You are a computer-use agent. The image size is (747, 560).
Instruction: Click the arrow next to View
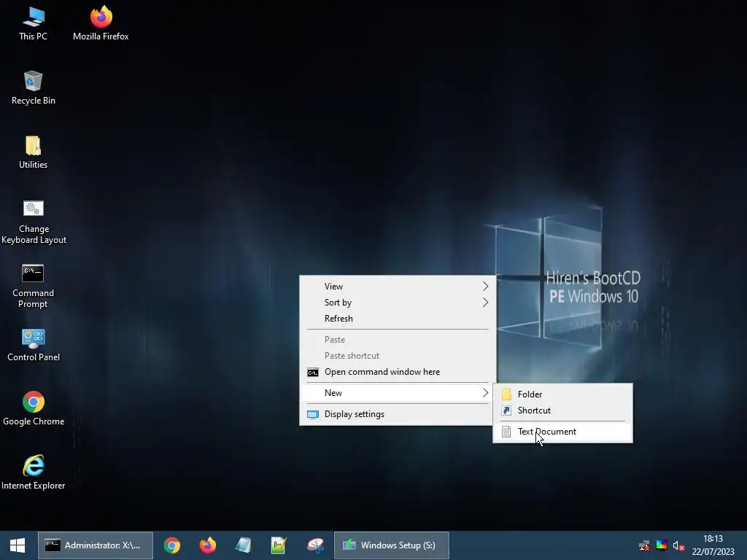[485, 286]
